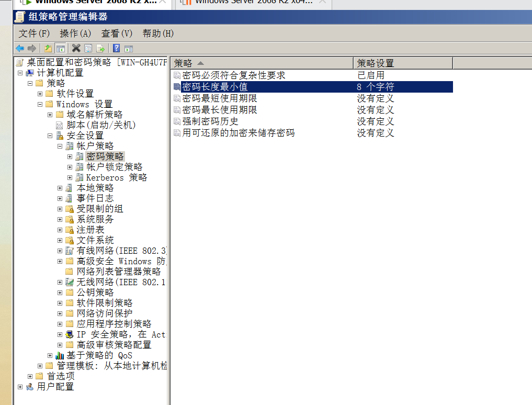
Task: Expand the 用户配置 node
Action: pyautogui.click(x=20, y=387)
